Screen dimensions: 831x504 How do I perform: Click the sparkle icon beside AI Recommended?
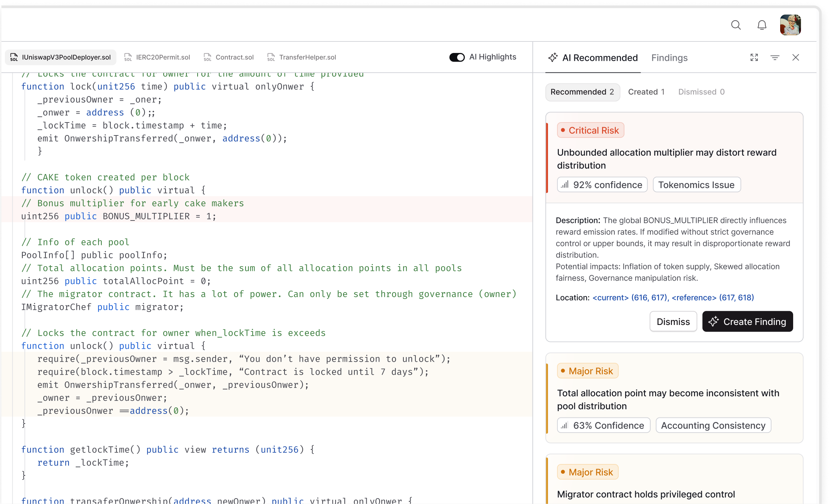pyautogui.click(x=553, y=57)
